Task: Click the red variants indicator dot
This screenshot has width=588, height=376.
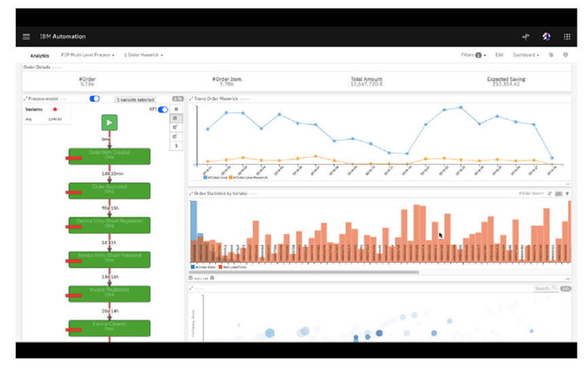Action: 55,109
